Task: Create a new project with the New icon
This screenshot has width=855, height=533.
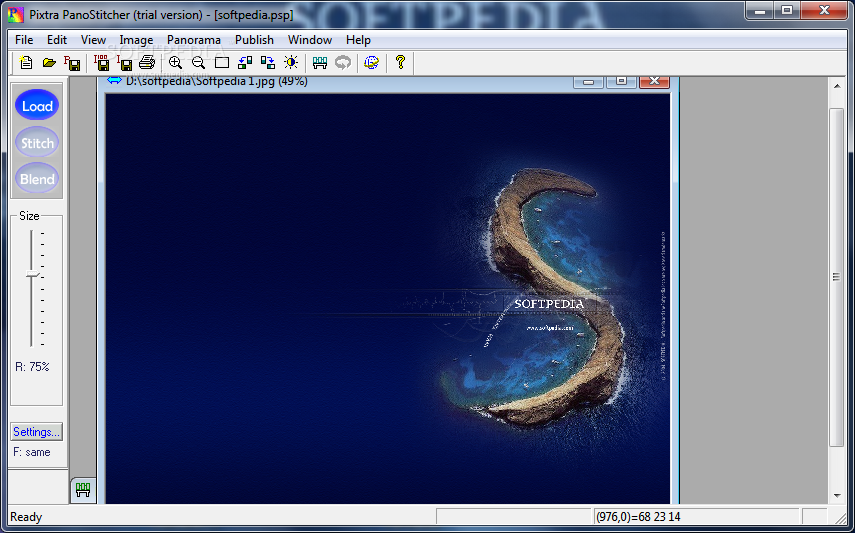Action: (x=26, y=63)
